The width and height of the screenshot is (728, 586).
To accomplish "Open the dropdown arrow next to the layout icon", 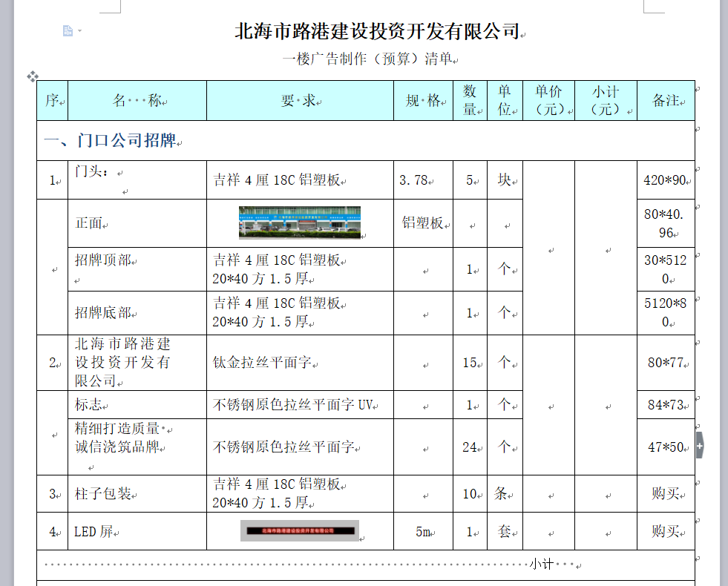I will pos(79,31).
